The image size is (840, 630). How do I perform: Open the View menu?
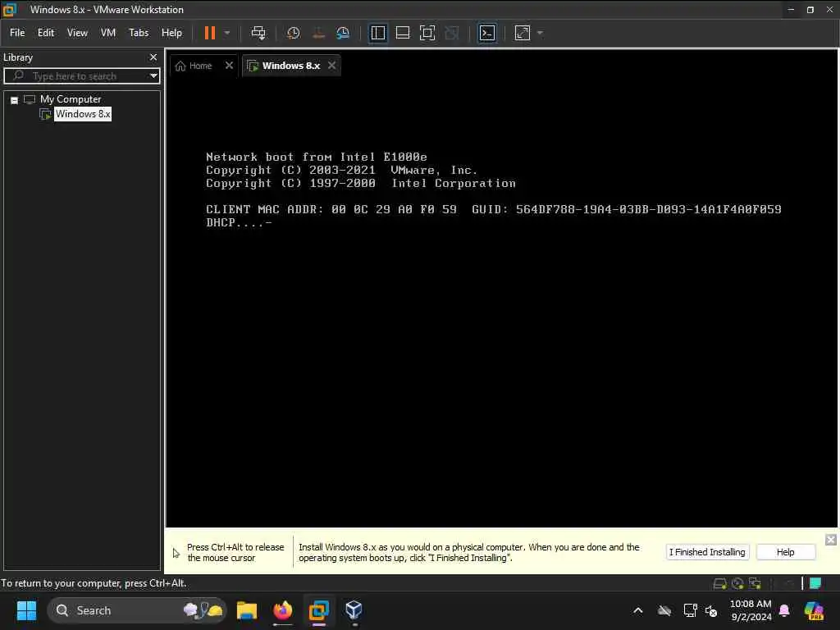tap(77, 33)
